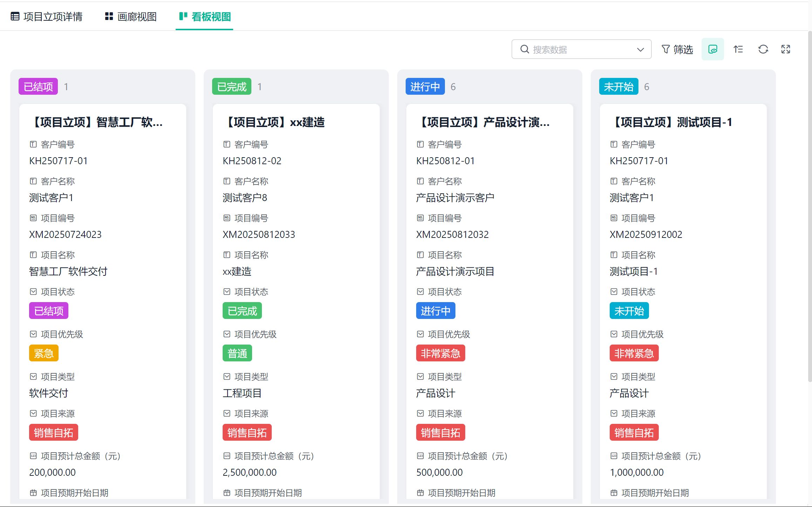Click the refresh data icon

pyautogui.click(x=763, y=49)
